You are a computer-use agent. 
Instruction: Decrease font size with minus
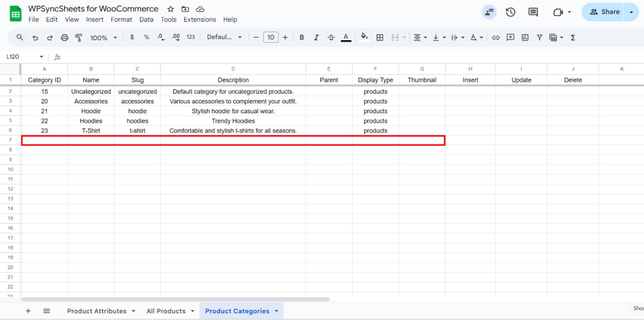(x=256, y=37)
